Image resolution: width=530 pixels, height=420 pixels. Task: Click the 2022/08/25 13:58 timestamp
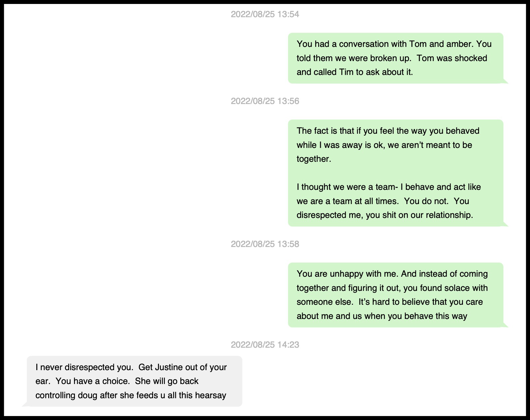(x=265, y=244)
